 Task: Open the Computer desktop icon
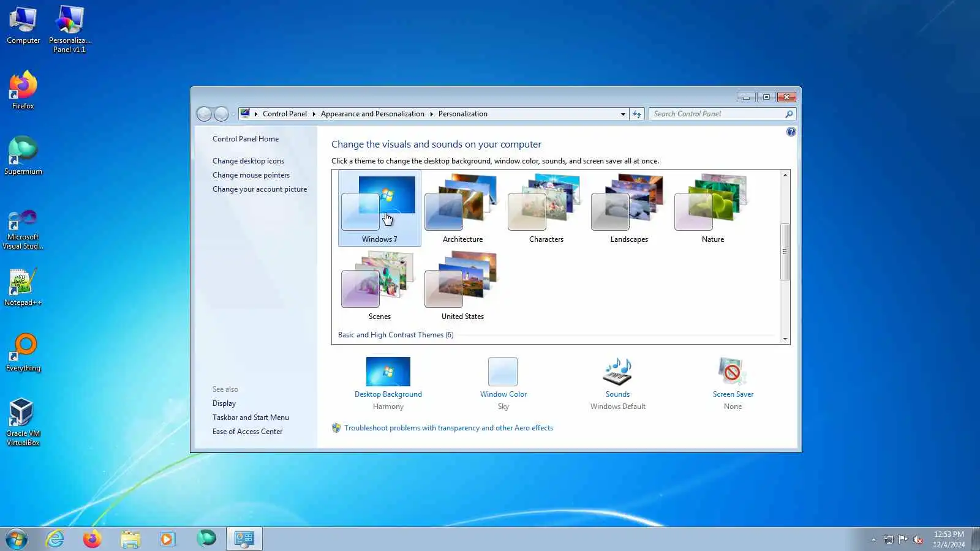pyautogui.click(x=23, y=26)
